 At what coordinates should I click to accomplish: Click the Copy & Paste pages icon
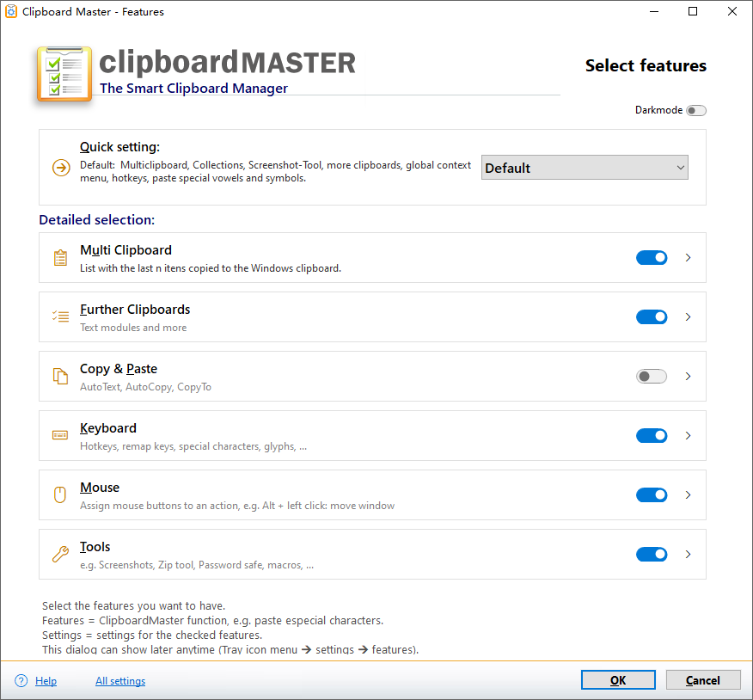click(60, 376)
